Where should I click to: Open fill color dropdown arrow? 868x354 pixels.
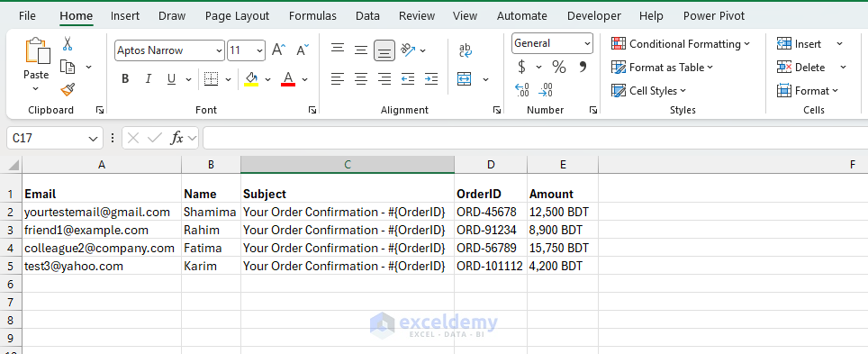click(268, 79)
